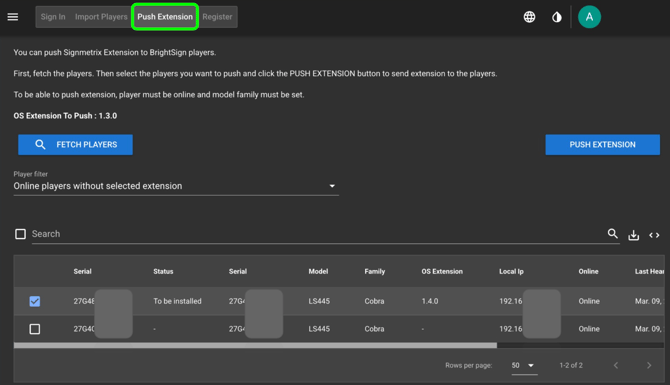Change rows per page dropdown showing 50

pyautogui.click(x=524, y=365)
